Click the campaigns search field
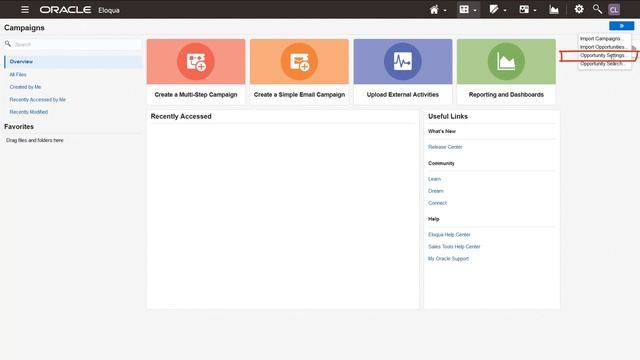This screenshot has width=640, height=360. [x=78, y=44]
